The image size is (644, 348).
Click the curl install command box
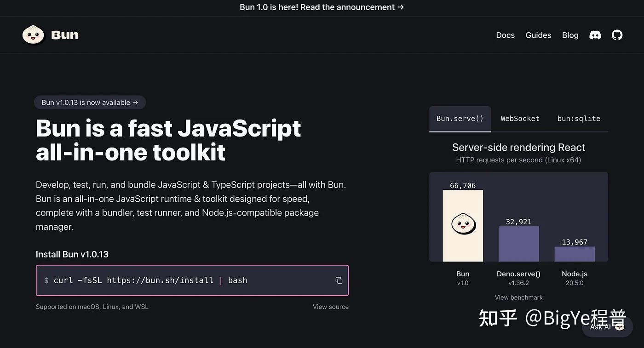point(184,280)
